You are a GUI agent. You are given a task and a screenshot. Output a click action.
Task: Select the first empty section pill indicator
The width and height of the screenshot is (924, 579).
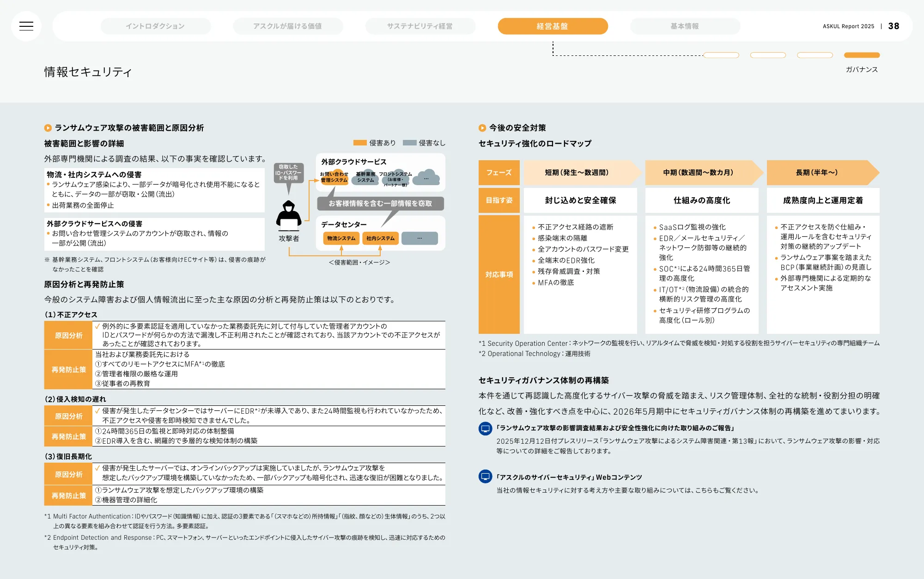(x=721, y=55)
